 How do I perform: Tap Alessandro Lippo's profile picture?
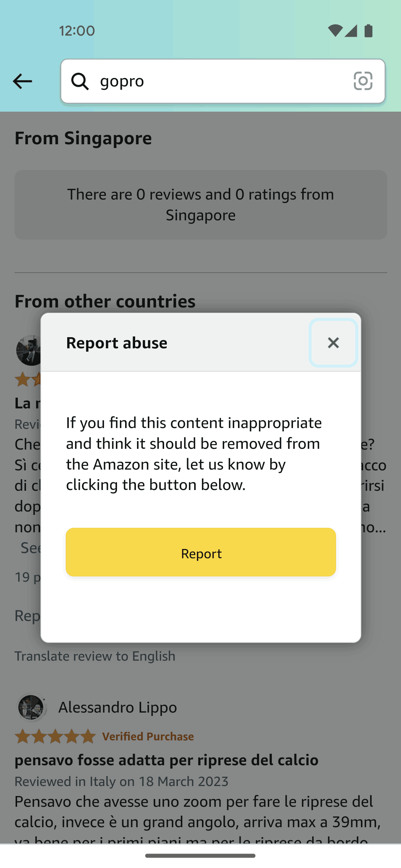tap(32, 707)
